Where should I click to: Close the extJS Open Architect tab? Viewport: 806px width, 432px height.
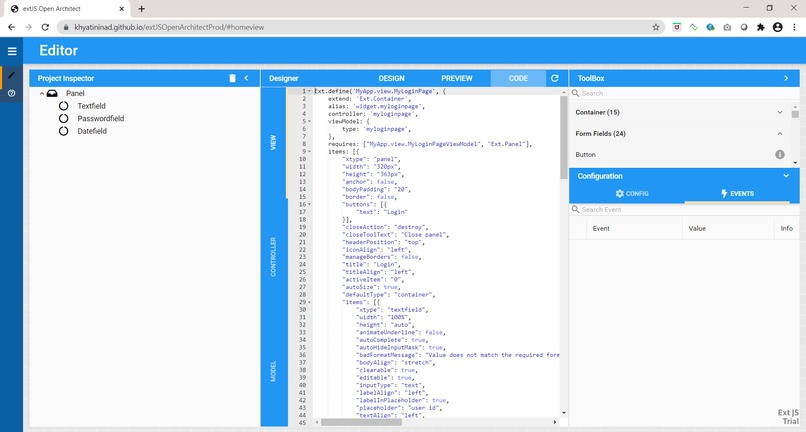tap(122, 9)
